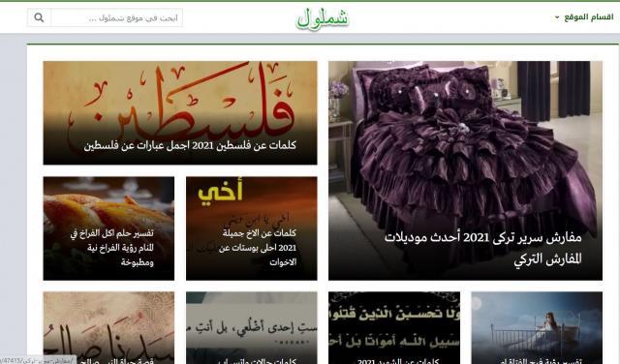Image resolution: width=620 pixels, height=364 pixels.
Task: Open the purple Turkish bedding article image
Action: coord(465,170)
